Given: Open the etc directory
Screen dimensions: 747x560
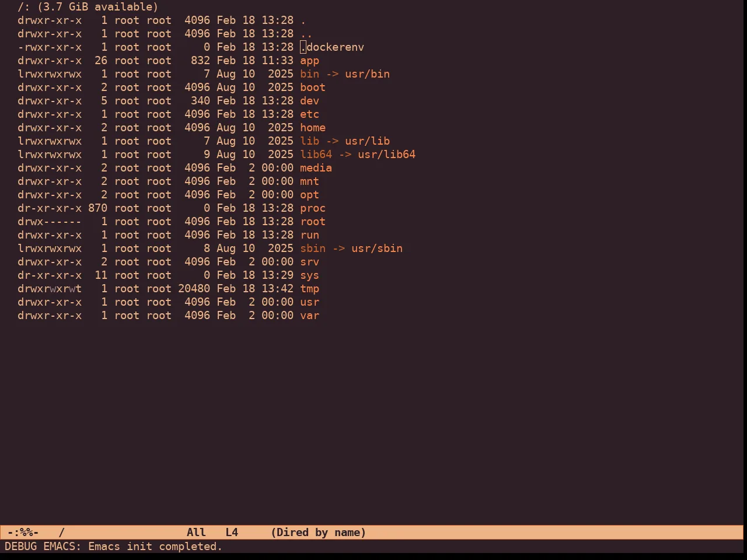Looking at the screenshot, I should click(x=309, y=114).
